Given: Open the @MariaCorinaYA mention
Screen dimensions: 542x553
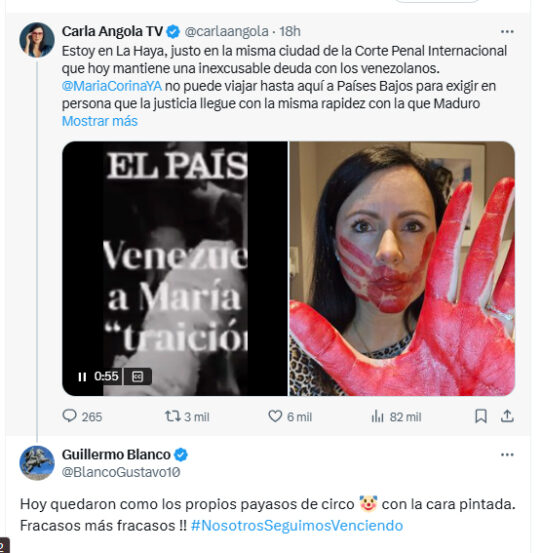Looking at the screenshot, I should tap(112, 86).
